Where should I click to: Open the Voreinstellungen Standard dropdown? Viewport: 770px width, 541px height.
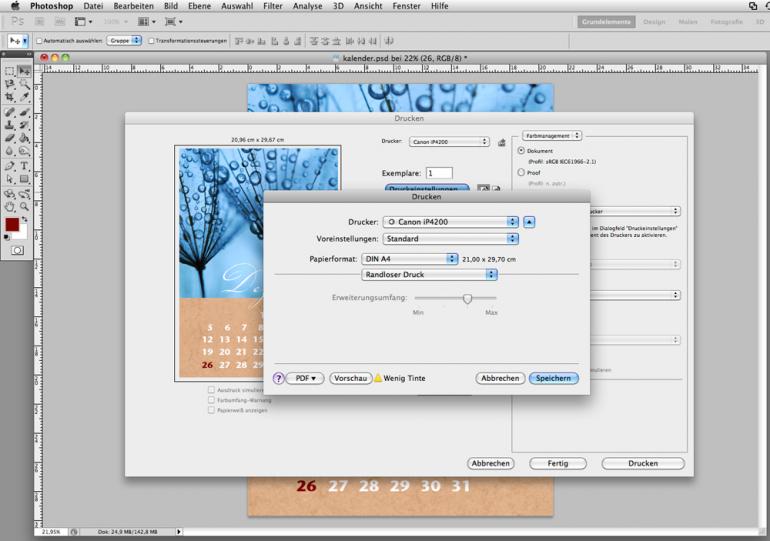[450, 239]
